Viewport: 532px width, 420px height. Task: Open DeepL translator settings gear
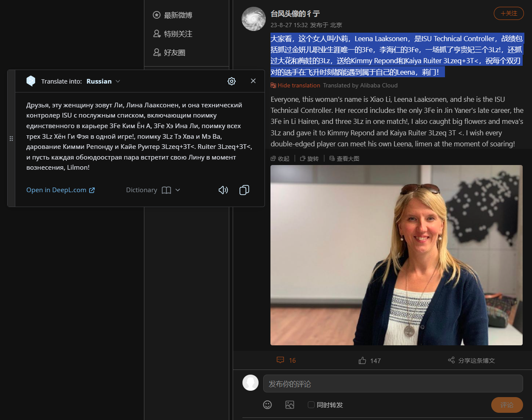tap(231, 81)
